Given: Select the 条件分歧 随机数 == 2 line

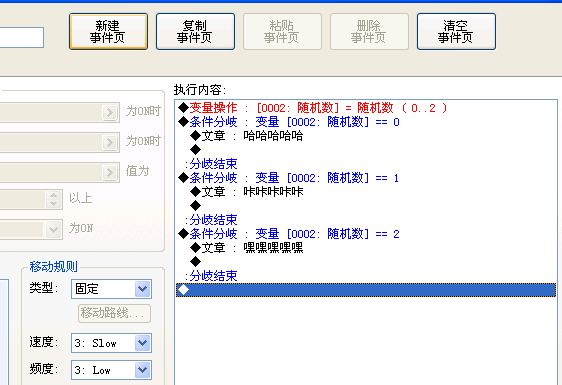Looking at the screenshot, I should 366,234.
